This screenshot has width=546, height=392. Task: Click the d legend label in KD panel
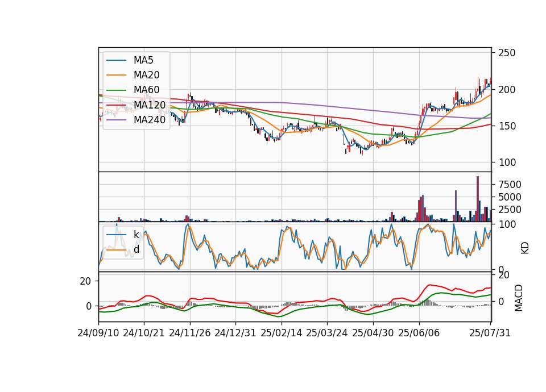[136, 249]
